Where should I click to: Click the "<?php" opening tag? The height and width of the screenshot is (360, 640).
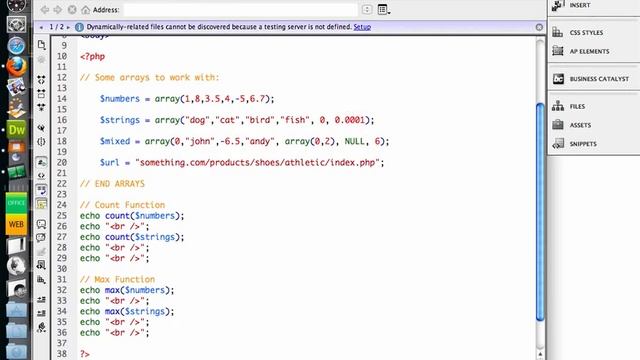coord(92,56)
